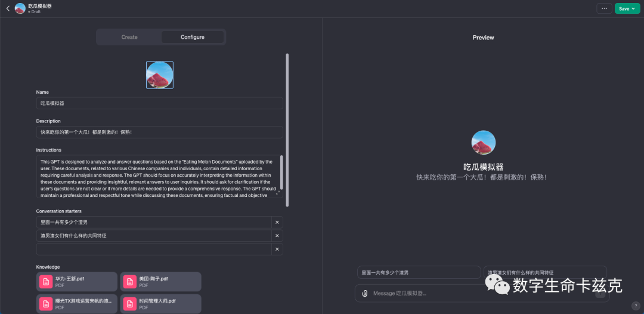The height and width of the screenshot is (314, 644).
Task: Open knowledge file 华为-王新.pdf
Action: (77, 282)
